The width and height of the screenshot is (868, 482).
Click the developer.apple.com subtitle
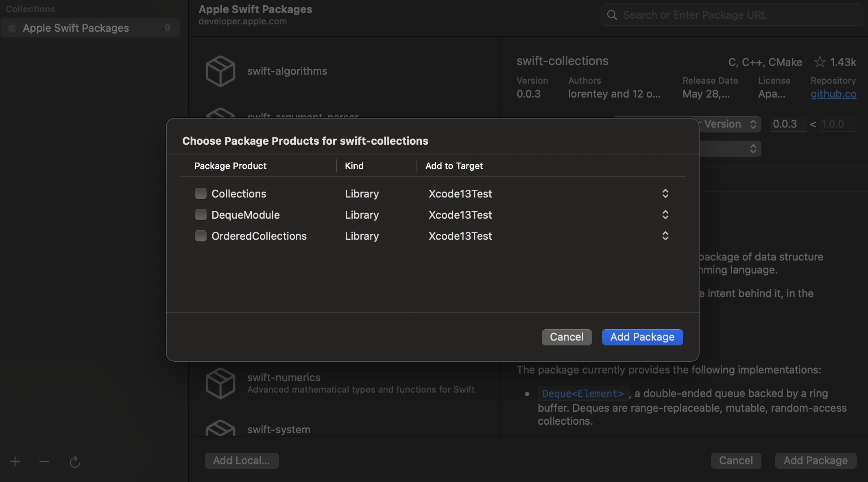tap(242, 22)
